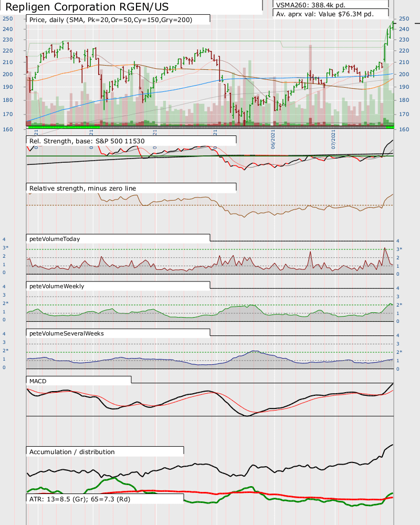
Task: Click the 'Repligen Corporation RGEN/US' title
Action: 87,7
